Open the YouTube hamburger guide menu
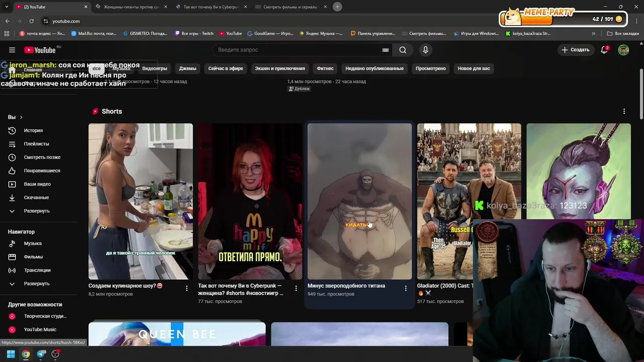 tap(12, 50)
